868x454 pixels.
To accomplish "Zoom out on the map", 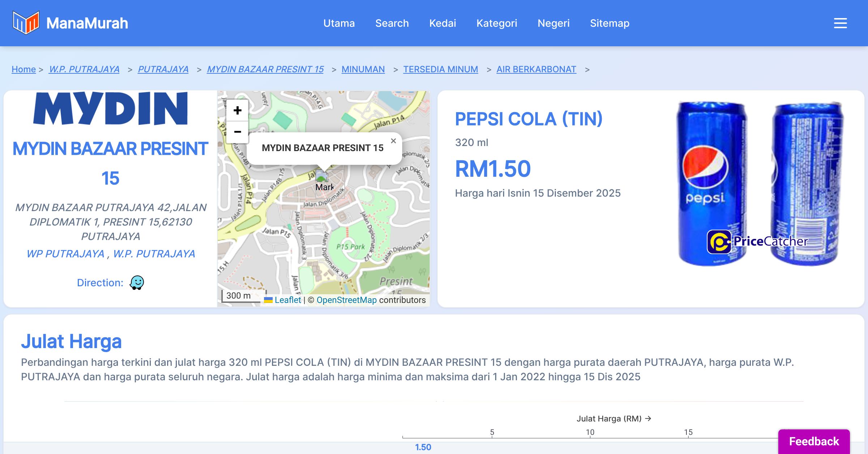I will pos(237,132).
